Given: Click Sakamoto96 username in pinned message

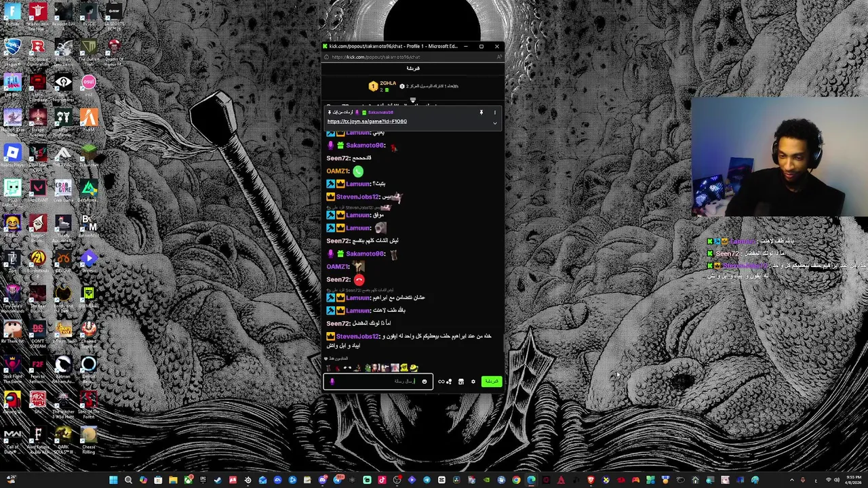Looking at the screenshot, I should click(x=380, y=113).
